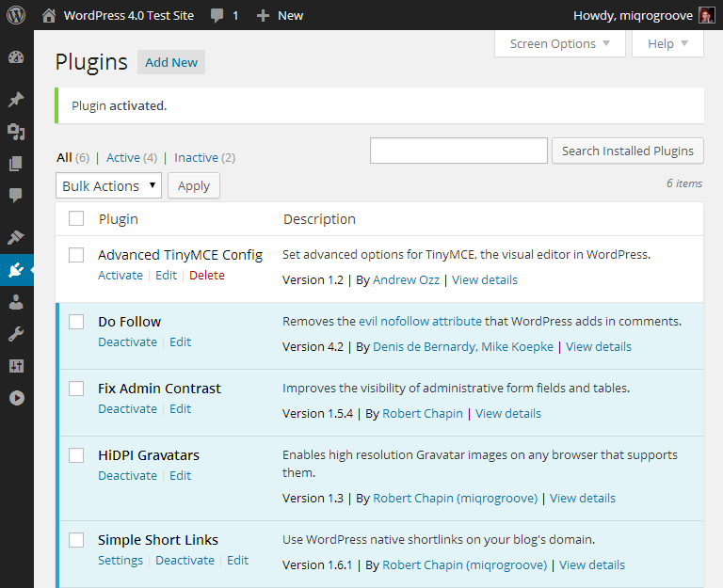
Task: Check the Advanced TinyMCE Config checkbox
Action: (x=76, y=255)
